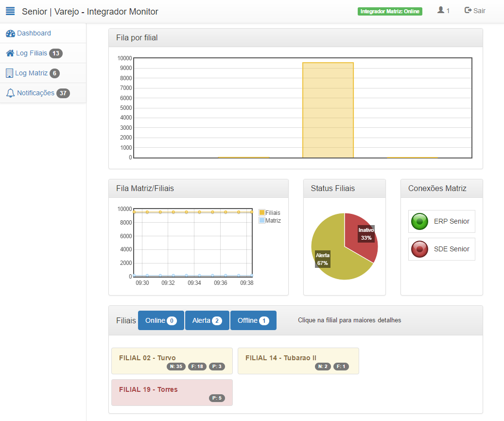Click the Filiais yellow legend swatch
This screenshot has width=504, height=421.
[261, 212]
